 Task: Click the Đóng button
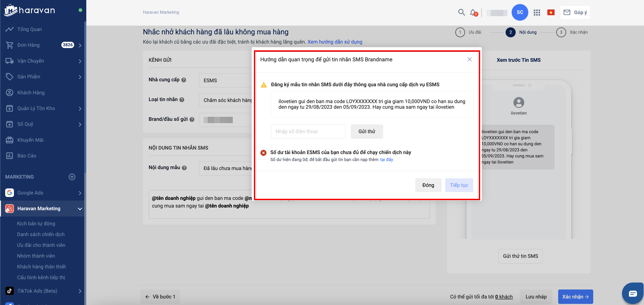[428, 185]
